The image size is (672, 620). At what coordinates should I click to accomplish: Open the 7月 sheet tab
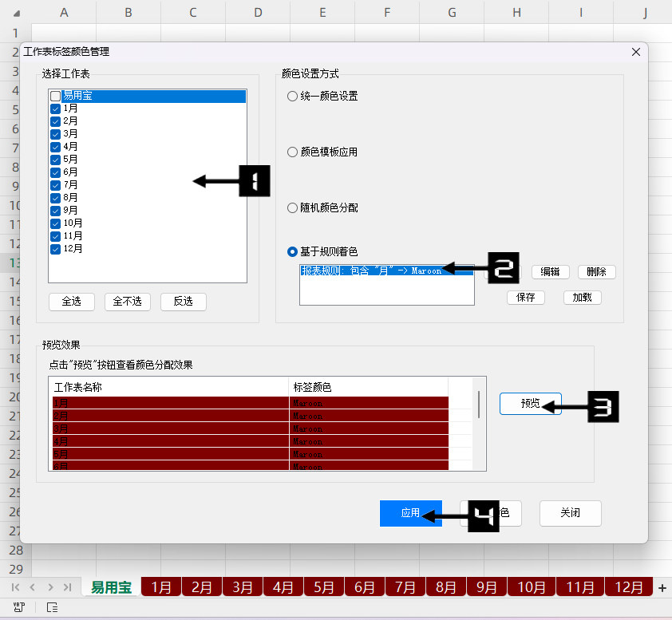(x=405, y=588)
